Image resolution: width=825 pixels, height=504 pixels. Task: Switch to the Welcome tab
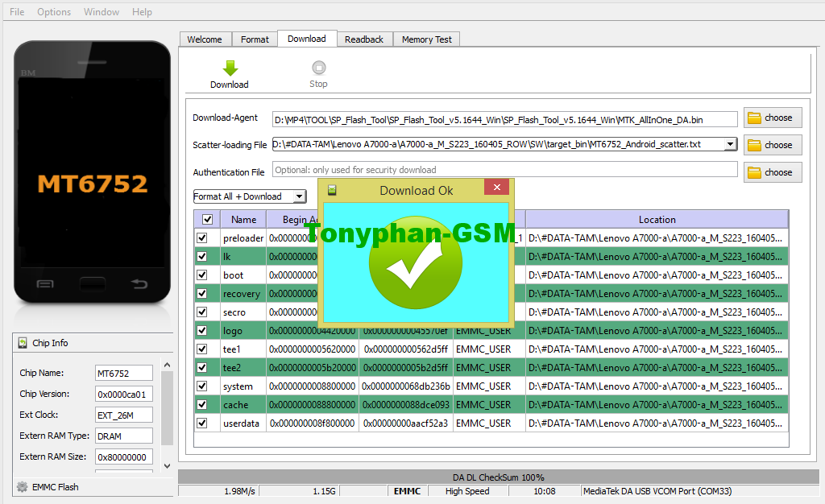coord(205,39)
